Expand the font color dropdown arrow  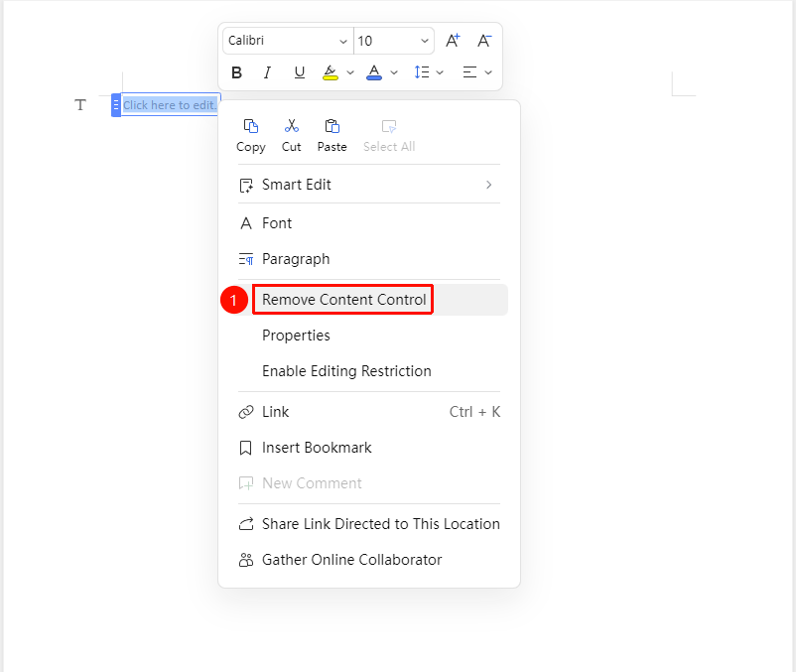pyautogui.click(x=394, y=72)
